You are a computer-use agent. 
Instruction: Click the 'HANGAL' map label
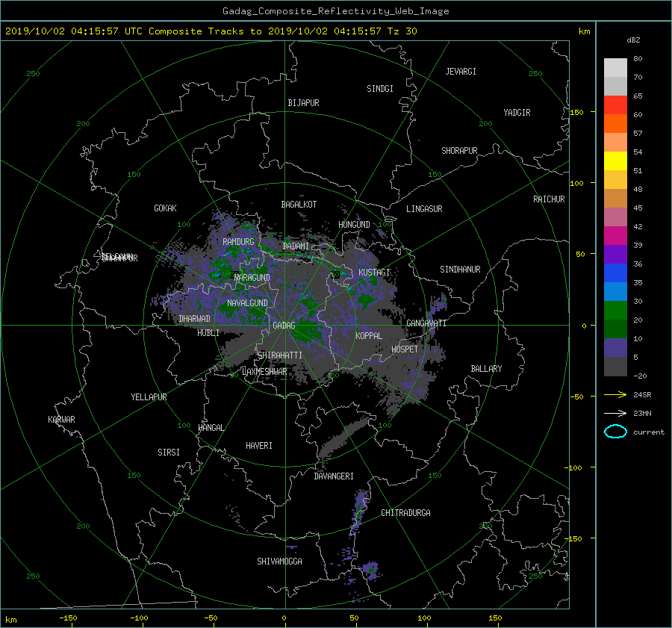click(x=211, y=428)
